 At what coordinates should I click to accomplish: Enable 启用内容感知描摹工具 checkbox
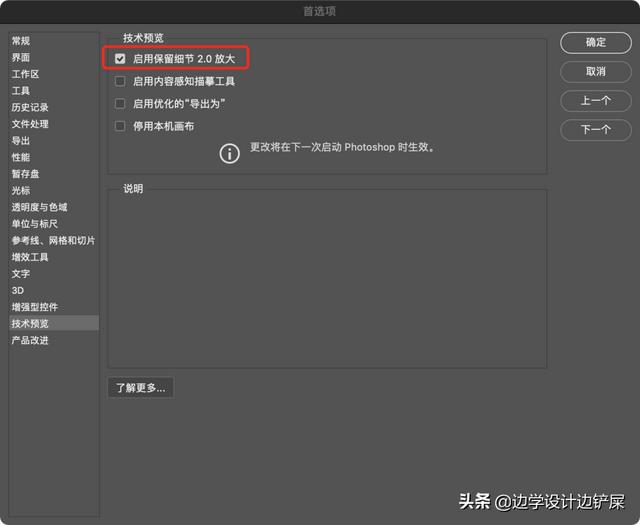120,81
